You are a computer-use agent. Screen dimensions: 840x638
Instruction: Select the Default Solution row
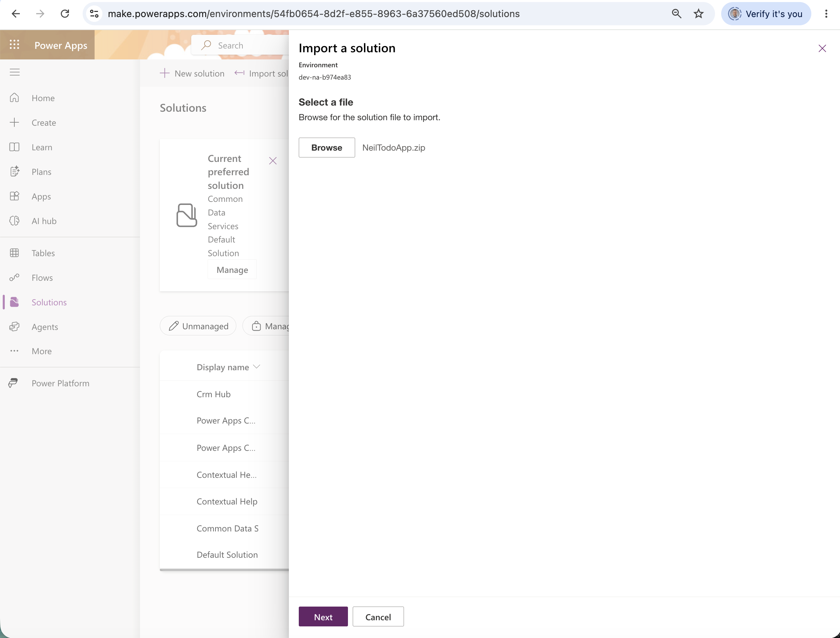coord(224,554)
